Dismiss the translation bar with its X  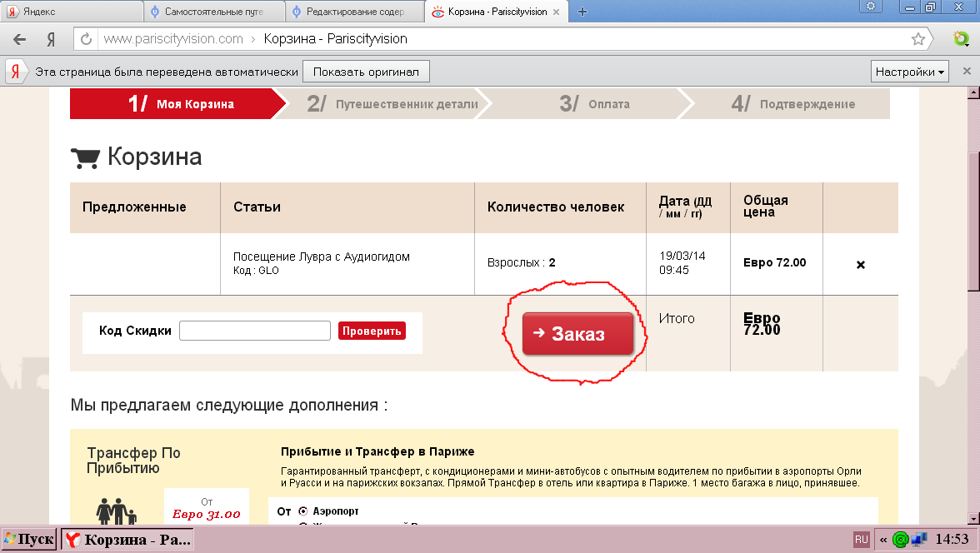[967, 72]
